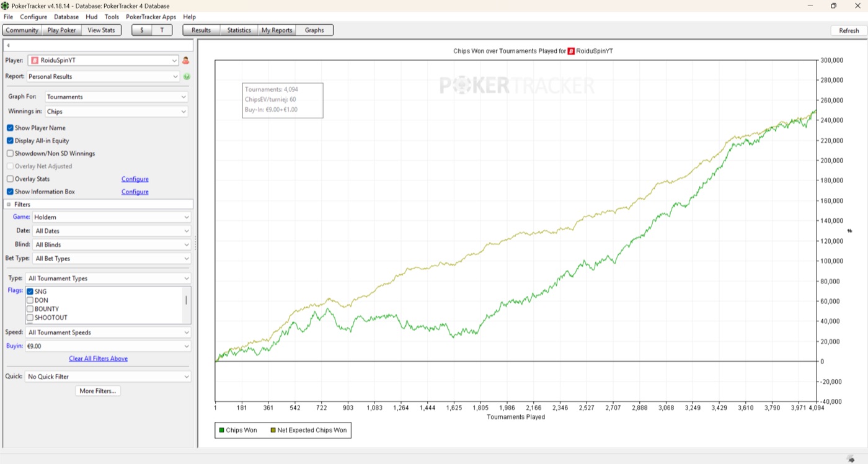Tick the Overlay Stats checkbox
The width and height of the screenshot is (868, 464).
click(x=10, y=179)
